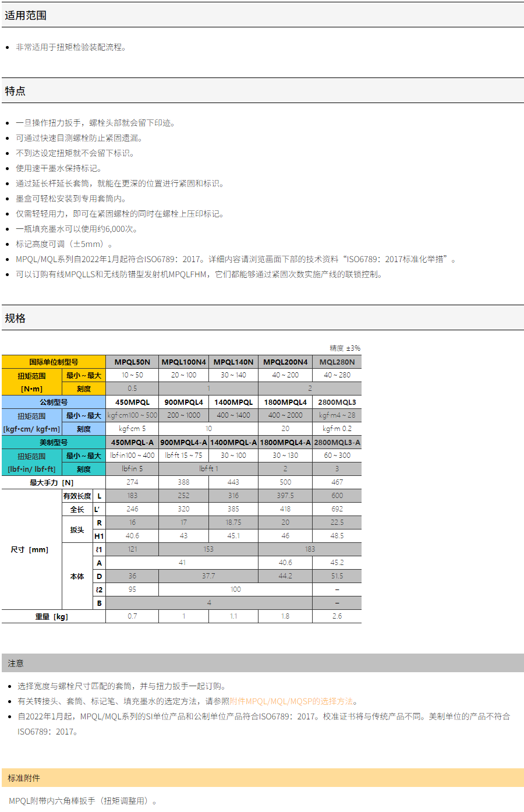The width and height of the screenshot is (524, 812).
Task: Click the 扳头 row group label
Action: tap(77, 529)
